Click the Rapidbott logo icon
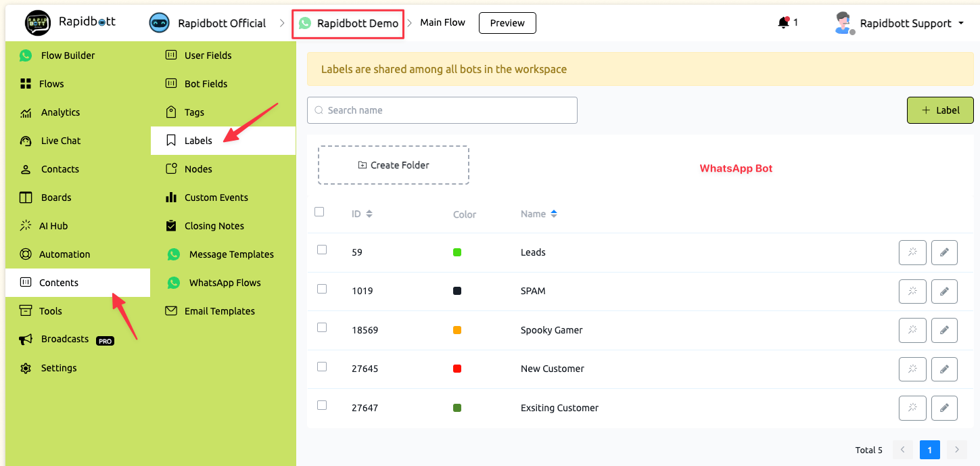This screenshot has height=466, width=980. pos(38,23)
